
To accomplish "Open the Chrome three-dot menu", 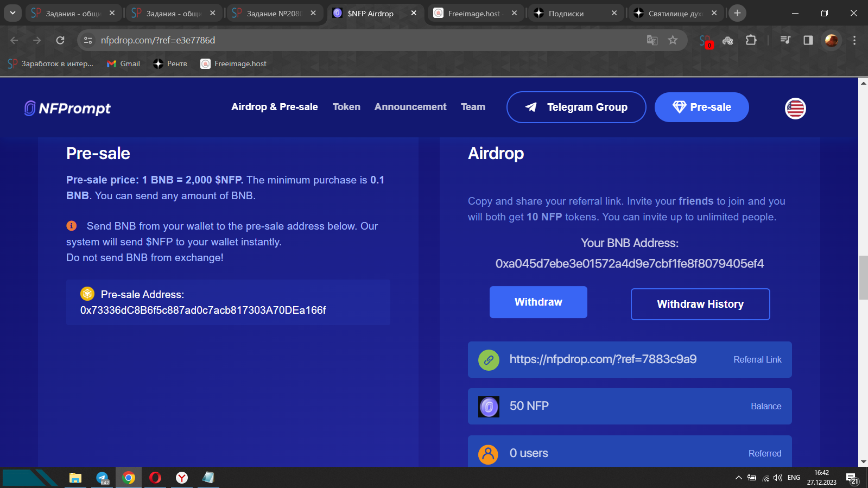I will coord(854,40).
